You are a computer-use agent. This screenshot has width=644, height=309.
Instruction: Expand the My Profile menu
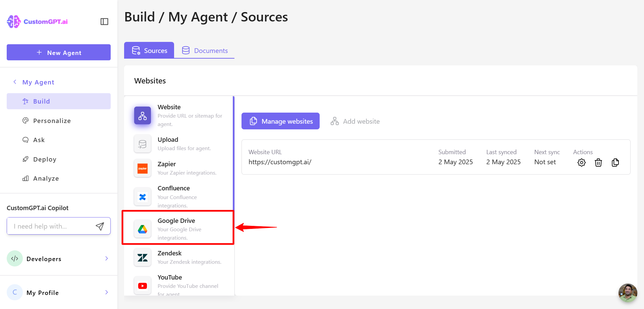pyautogui.click(x=106, y=292)
